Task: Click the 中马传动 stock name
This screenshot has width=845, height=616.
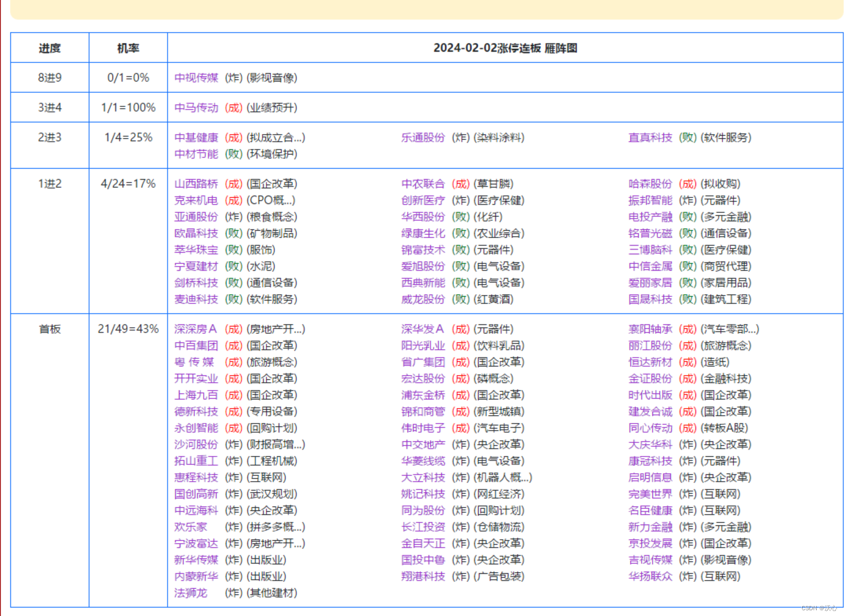Action: pyautogui.click(x=196, y=108)
